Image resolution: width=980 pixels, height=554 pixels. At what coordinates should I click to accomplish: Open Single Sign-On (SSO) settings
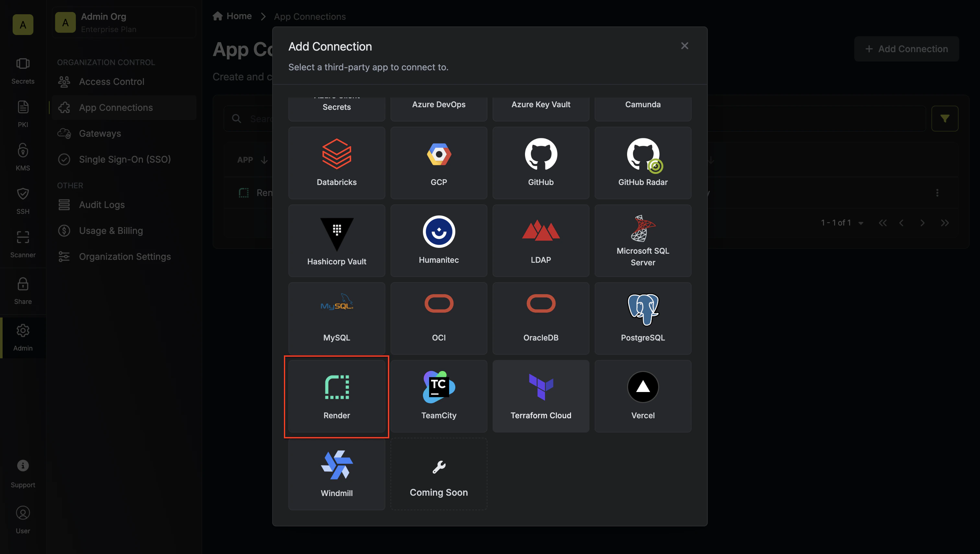(124, 159)
